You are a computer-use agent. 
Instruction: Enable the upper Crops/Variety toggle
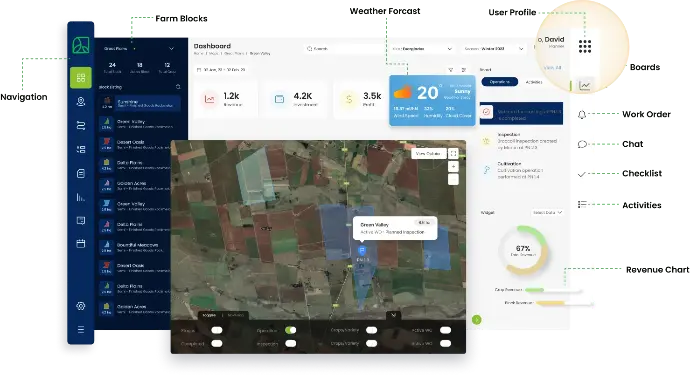click(x=371, y=330)
